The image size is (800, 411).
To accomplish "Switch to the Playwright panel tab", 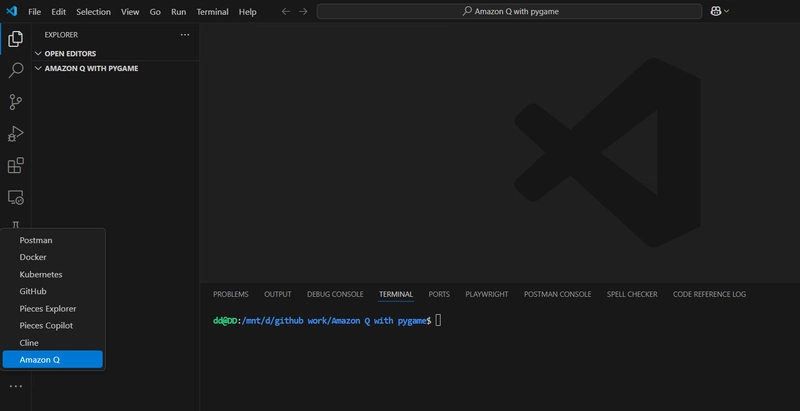I will tap(487, 294).
